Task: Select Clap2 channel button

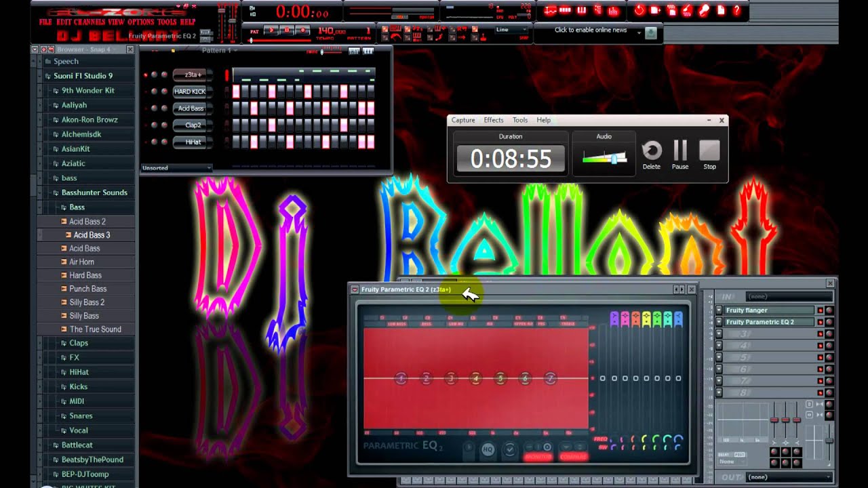Action: [x=190, y=125]
